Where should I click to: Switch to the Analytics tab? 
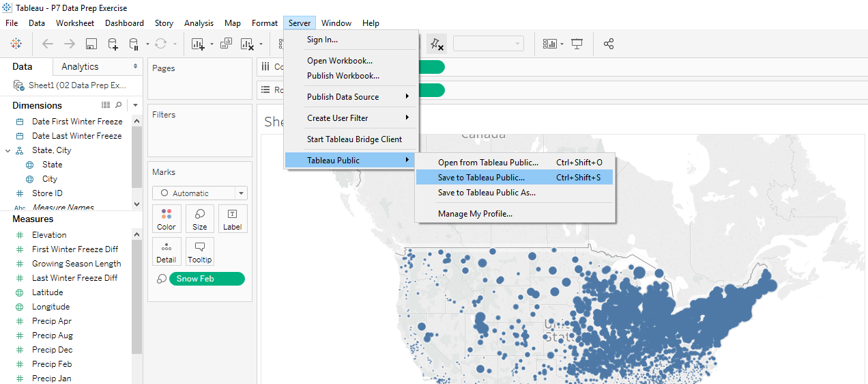(80, 66)
